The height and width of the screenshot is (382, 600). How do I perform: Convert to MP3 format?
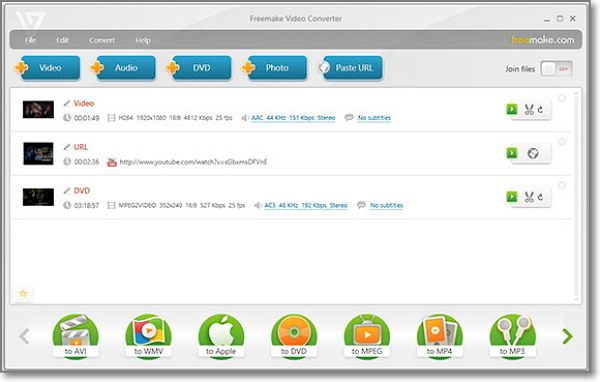(512, 336)
